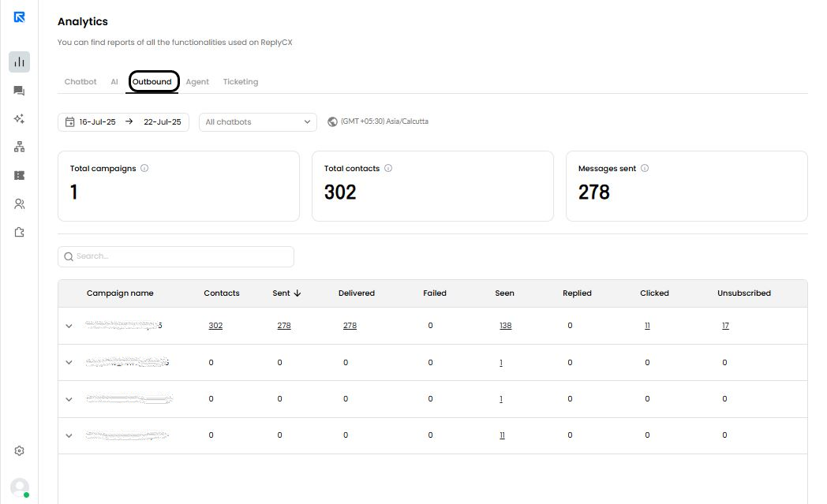827x504 pixels.
Task: Open the 11 seen link in last row
Action: pyautogui.click(x=502, y=435)
